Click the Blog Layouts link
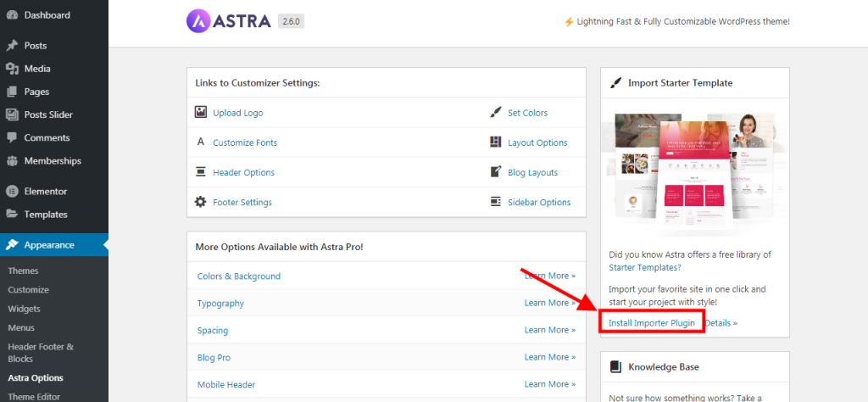 [533, 173]
